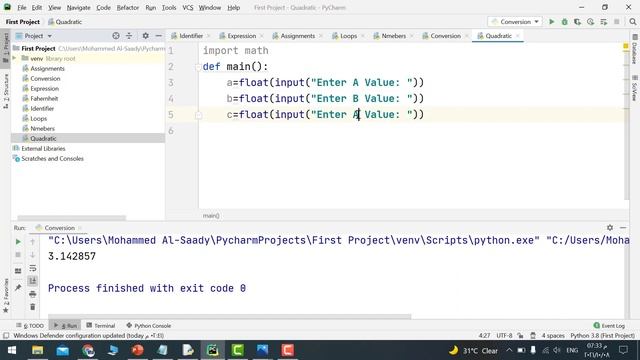Image resolution: width=640 pixels, height=360 pixels.
Task: Open the Conversion run configuration dropdown
Action: (x=515, y=22)
